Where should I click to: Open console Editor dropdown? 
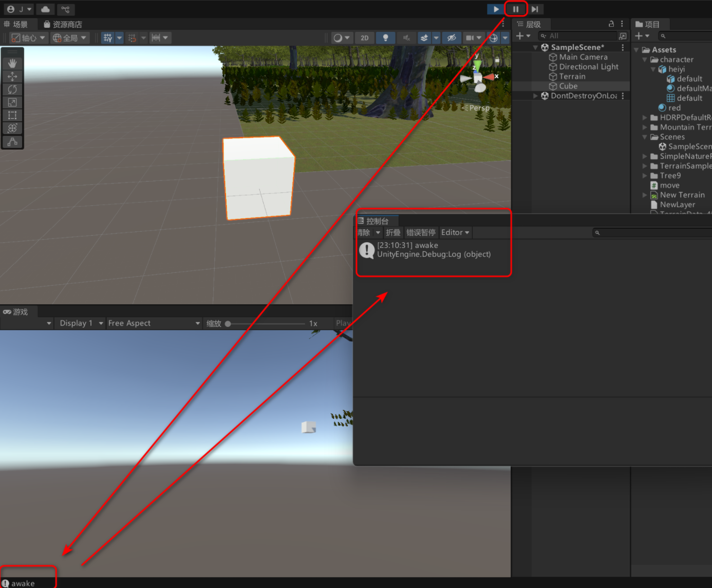[x=455, y=233]
